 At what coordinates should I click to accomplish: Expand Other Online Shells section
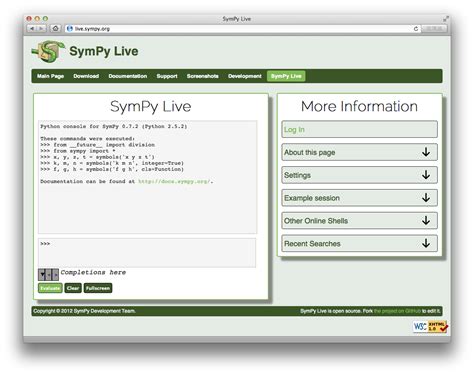point(359,221)
